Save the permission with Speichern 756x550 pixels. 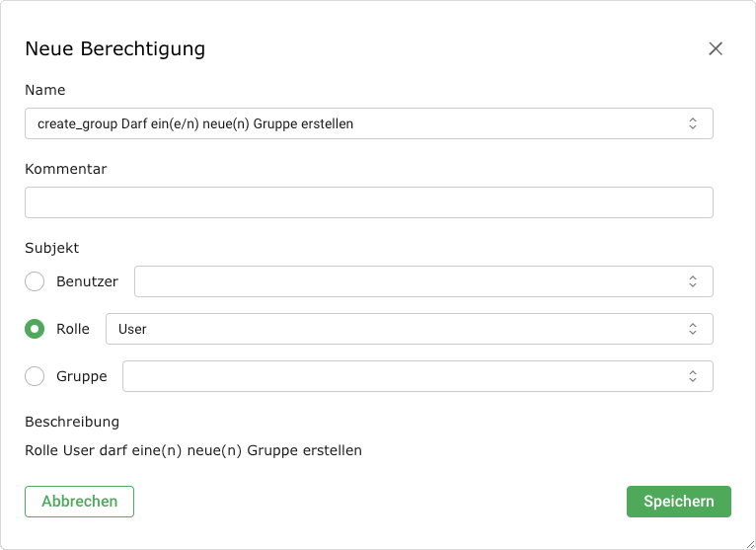tap(678, 502)
